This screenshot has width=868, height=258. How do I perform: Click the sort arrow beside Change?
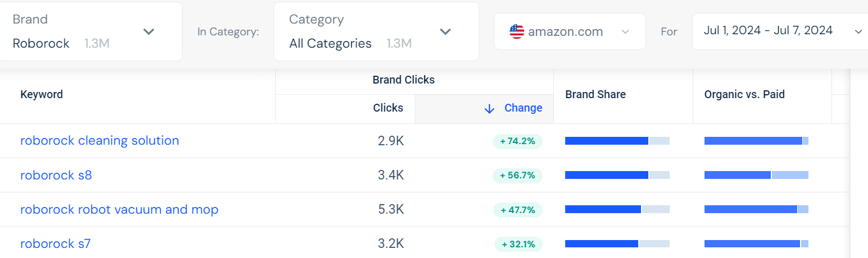(489, 109)
